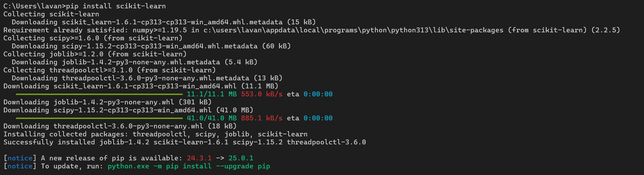Click the first blue 'notice' label

(20, 158)
